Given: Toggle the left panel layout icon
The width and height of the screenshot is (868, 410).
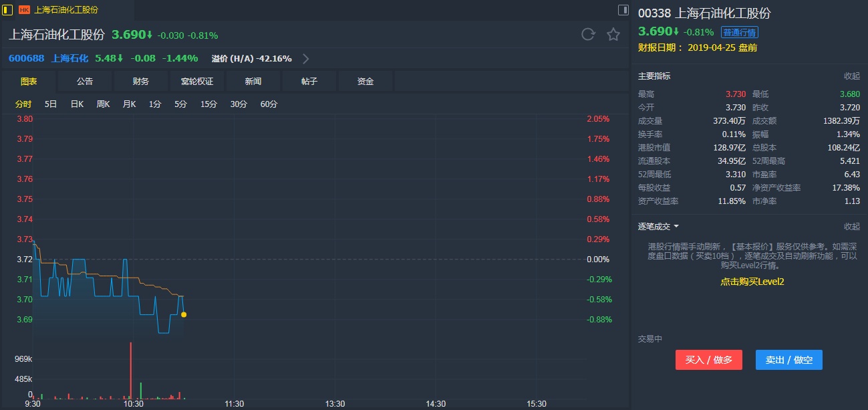Looking at the screenshot, I should [8, 10].
